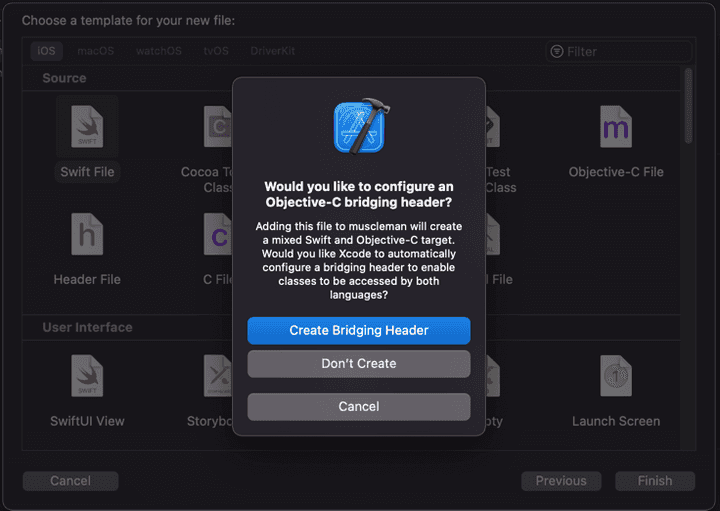Open the tvOS platform tab
Image resolution: width=720 pixels, height=511 pixels.
(215, 51)
